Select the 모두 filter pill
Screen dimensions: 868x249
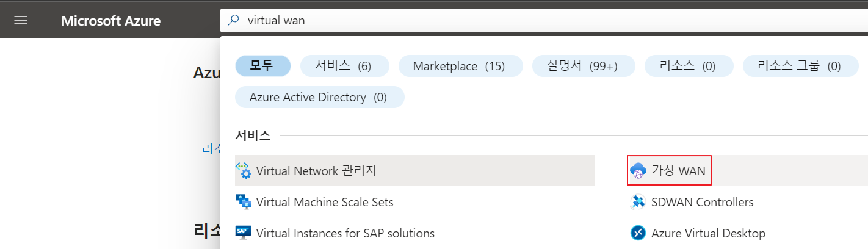click(263, 66)
